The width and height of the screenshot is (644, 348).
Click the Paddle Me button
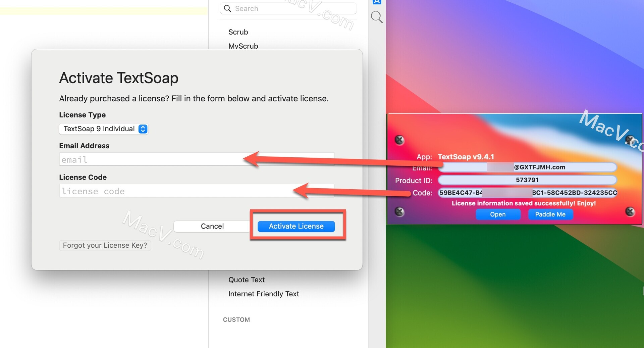550,214
